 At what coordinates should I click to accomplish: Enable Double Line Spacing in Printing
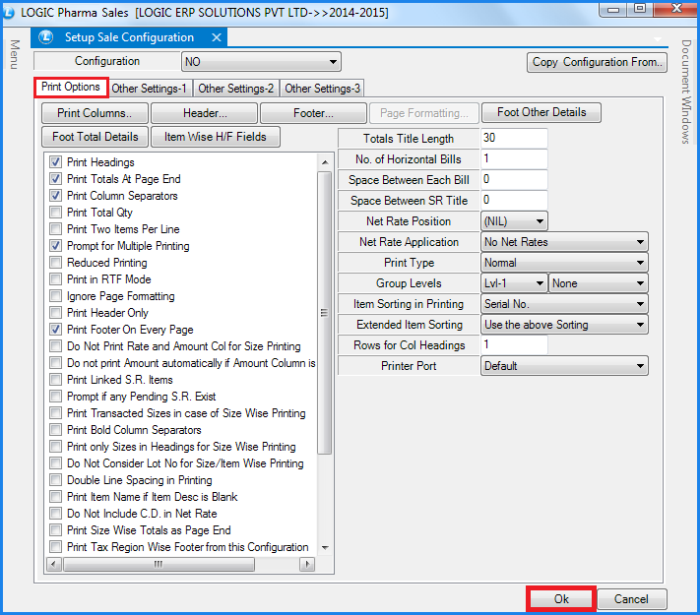click(56, 480)
